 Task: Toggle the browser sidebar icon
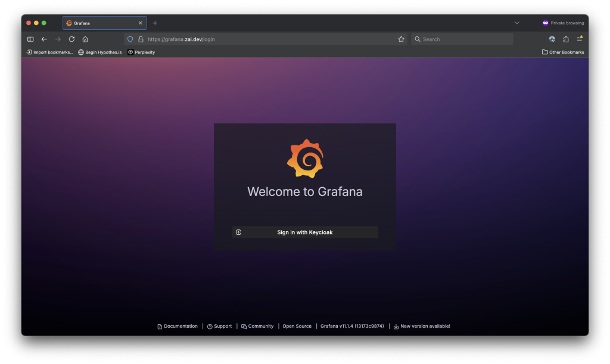(30, 39)
